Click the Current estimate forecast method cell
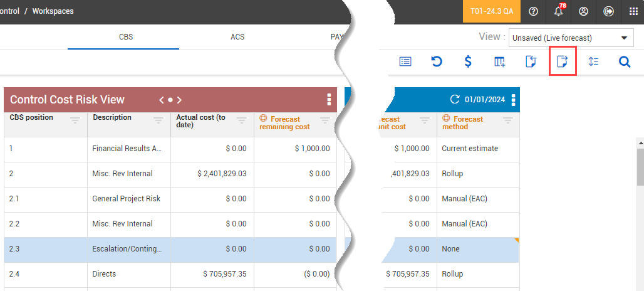This screenshot has height=291, width=644. [x=478, y=149]
